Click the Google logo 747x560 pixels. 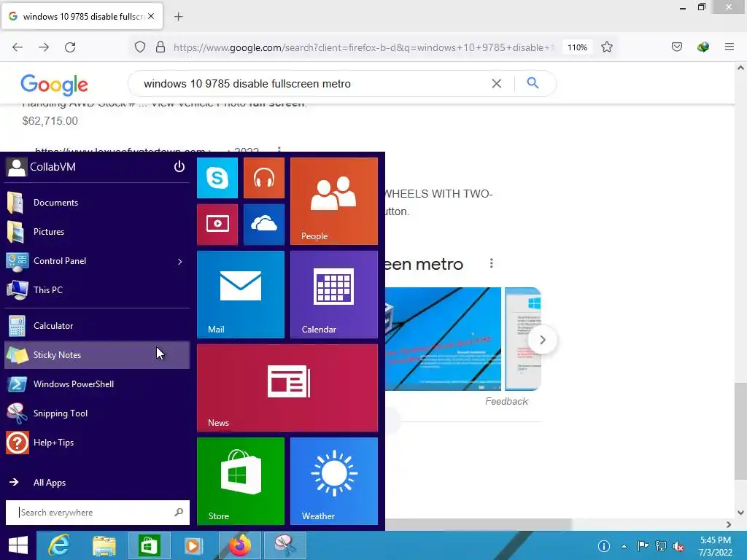coord(54,85)
